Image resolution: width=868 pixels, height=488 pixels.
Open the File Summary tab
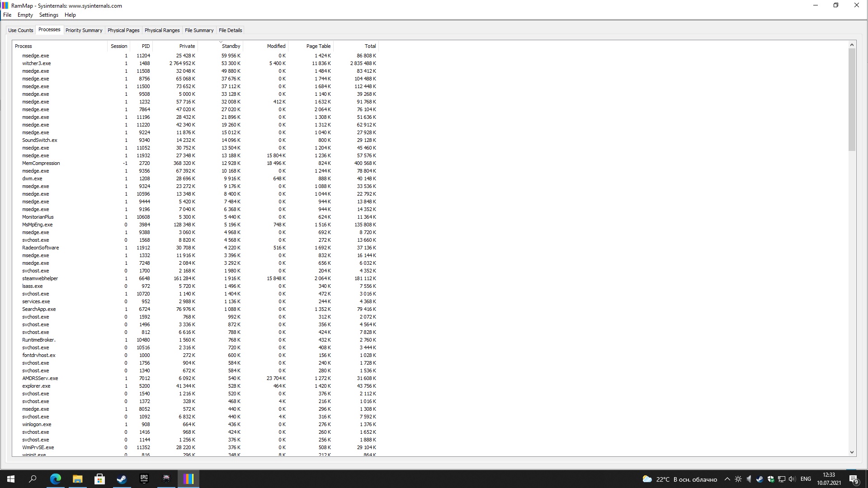click(199, 30)
